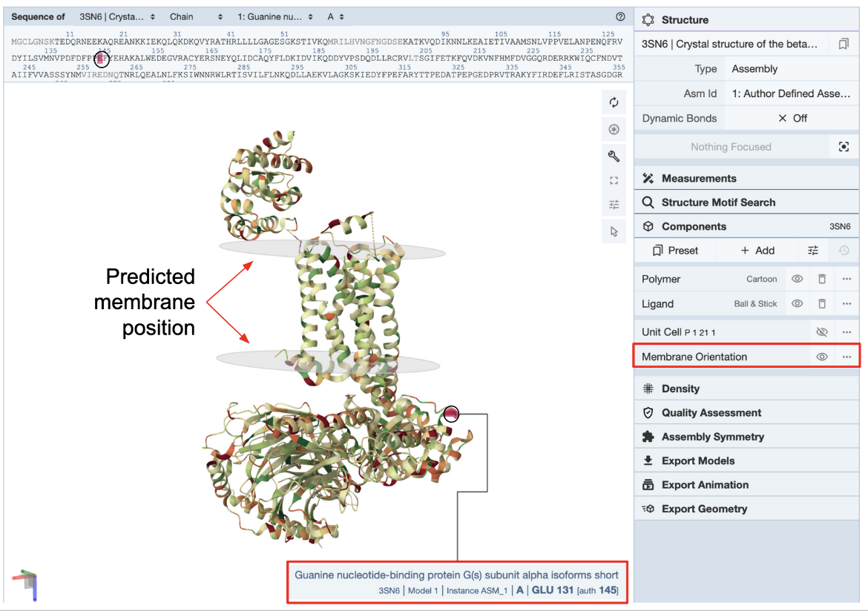
Task: Open viewport settings sliders icon
Action: coord(614,205)
